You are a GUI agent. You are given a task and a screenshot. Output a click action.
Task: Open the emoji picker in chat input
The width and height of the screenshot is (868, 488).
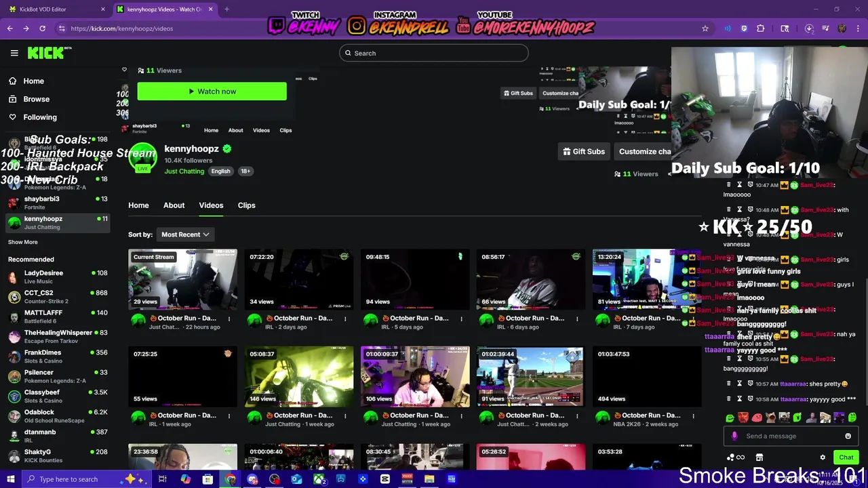pos(848,436)
